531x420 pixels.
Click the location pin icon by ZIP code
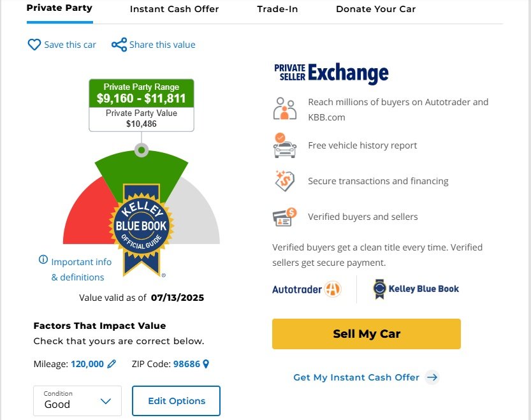coord(205,364)
